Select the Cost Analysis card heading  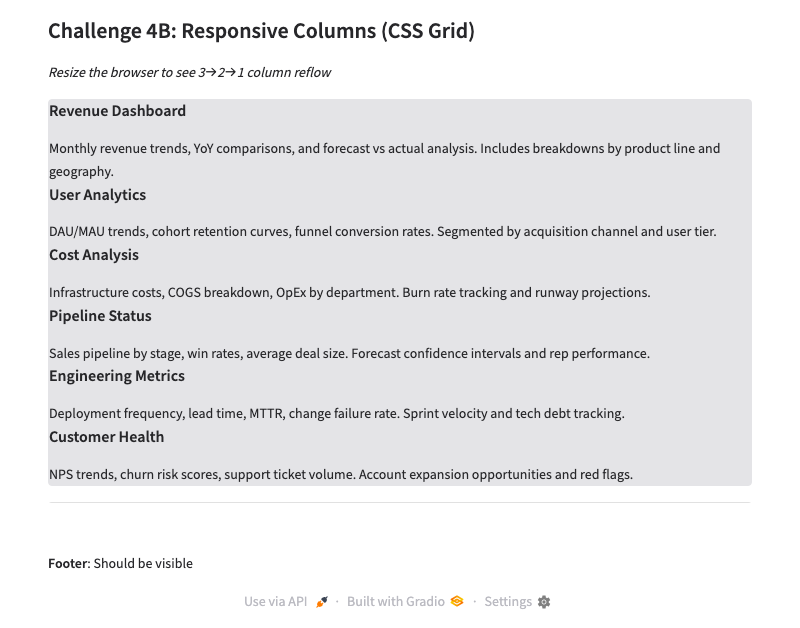pyautogui.click(x=94, y=255)
